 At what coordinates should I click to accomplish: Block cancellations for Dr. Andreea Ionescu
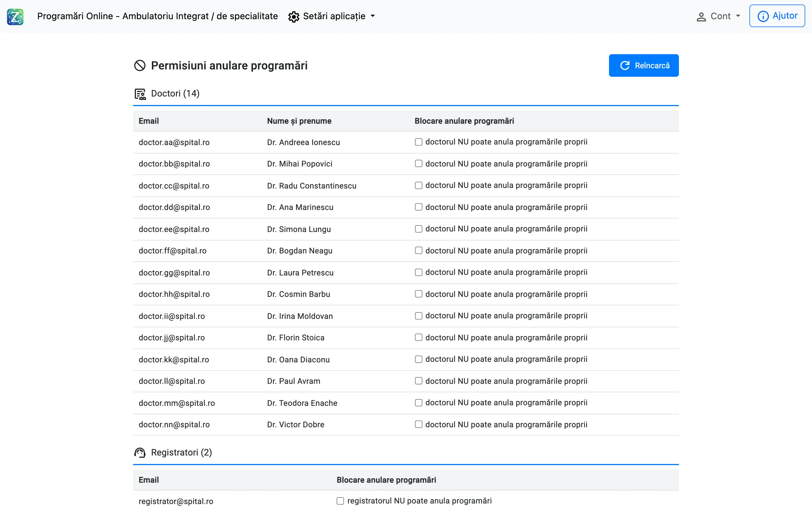point(418,142)
